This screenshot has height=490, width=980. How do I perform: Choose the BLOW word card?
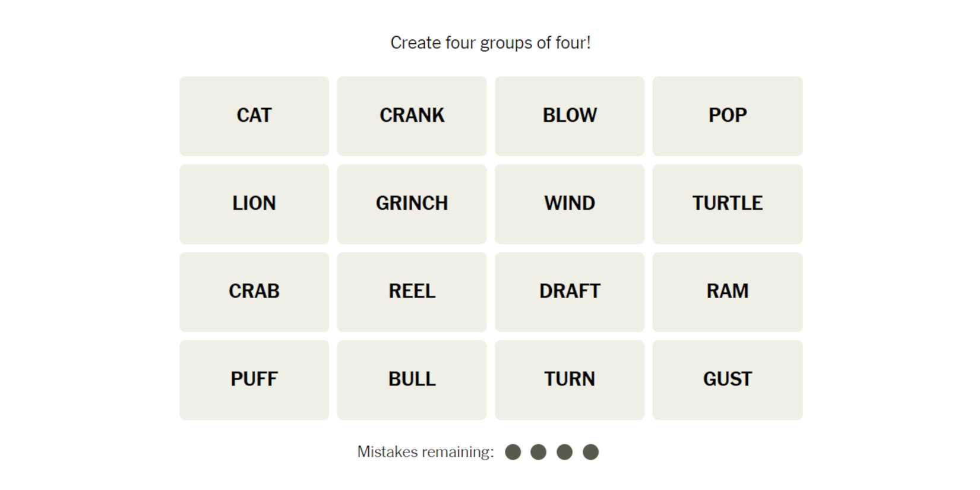pyautogui.click(x=570, y=116)
